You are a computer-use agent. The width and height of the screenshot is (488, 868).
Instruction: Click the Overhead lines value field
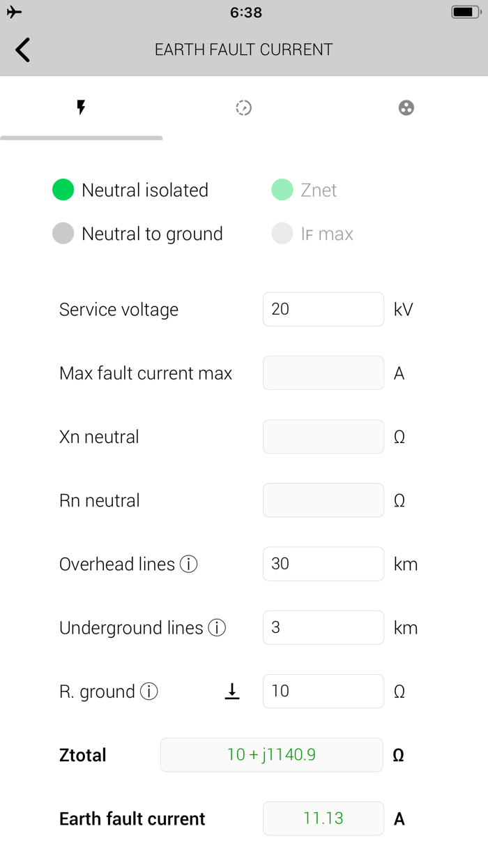pos(323,564)
